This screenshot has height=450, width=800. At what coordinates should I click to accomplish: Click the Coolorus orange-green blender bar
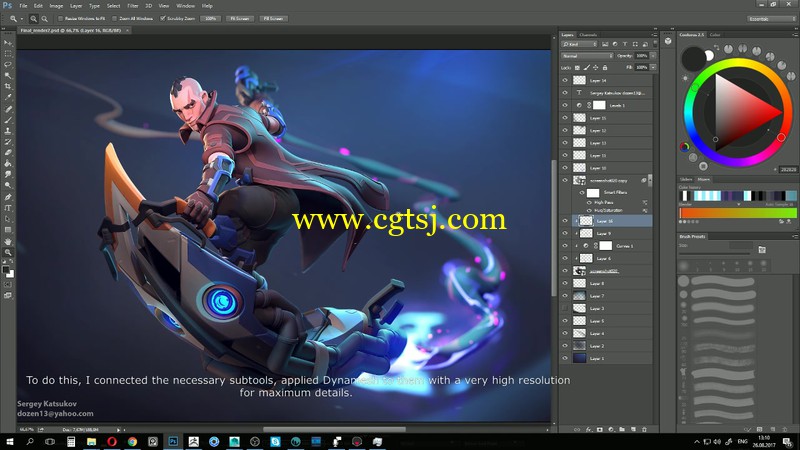tap(738, 213)
